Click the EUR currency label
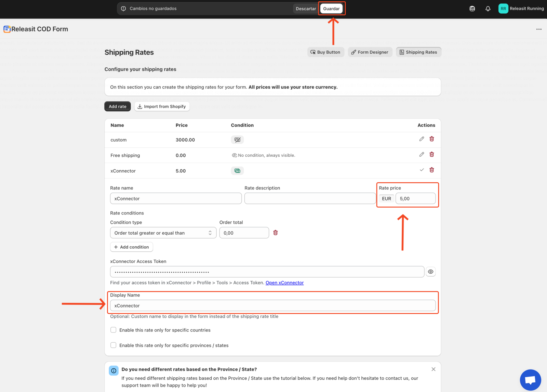This screenshot has width=547, height=392. point(386,199)
